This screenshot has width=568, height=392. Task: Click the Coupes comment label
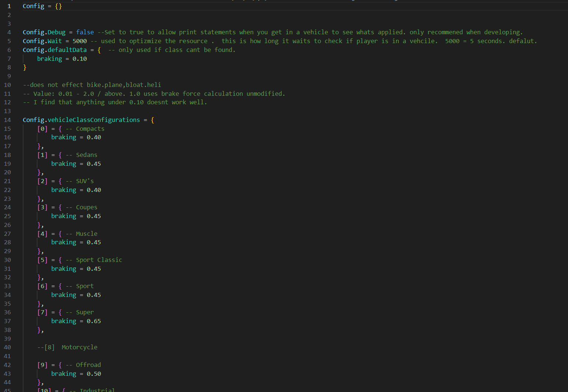click(x=87, y=207)
